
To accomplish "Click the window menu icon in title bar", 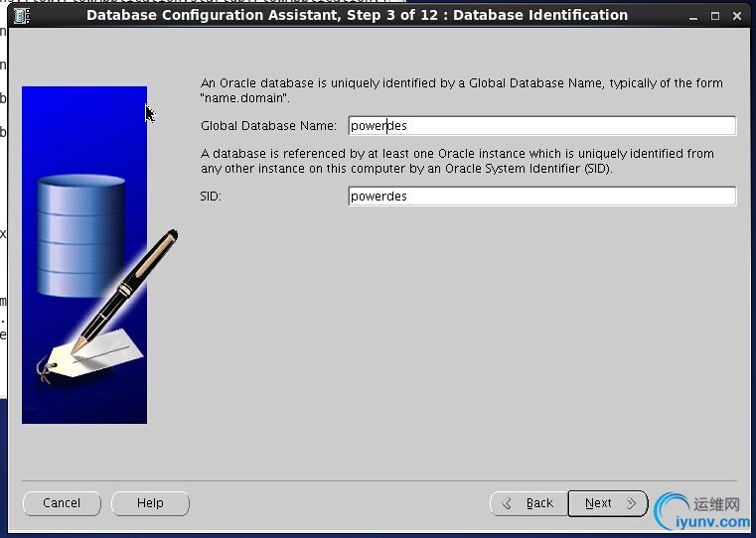I will click(x=22, y=16).
